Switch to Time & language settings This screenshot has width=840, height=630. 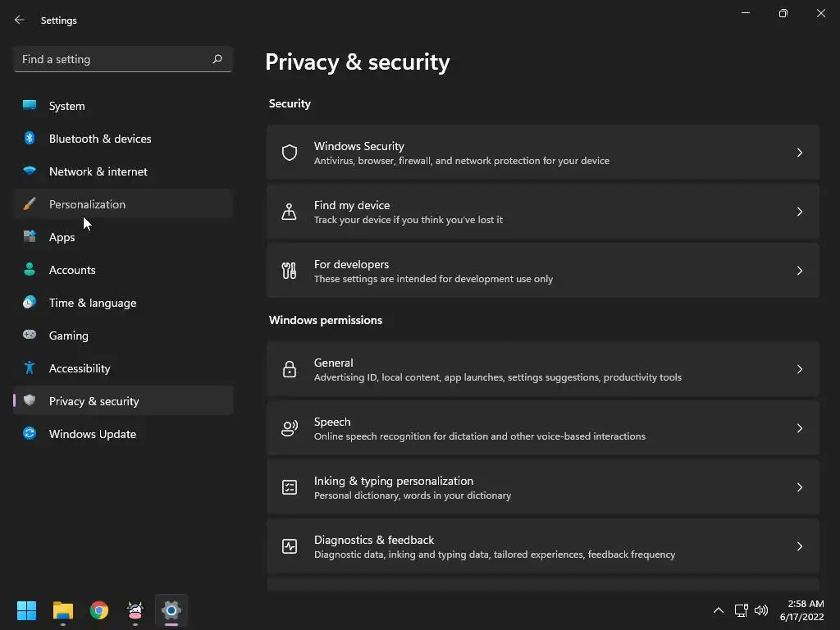[92, 303]
